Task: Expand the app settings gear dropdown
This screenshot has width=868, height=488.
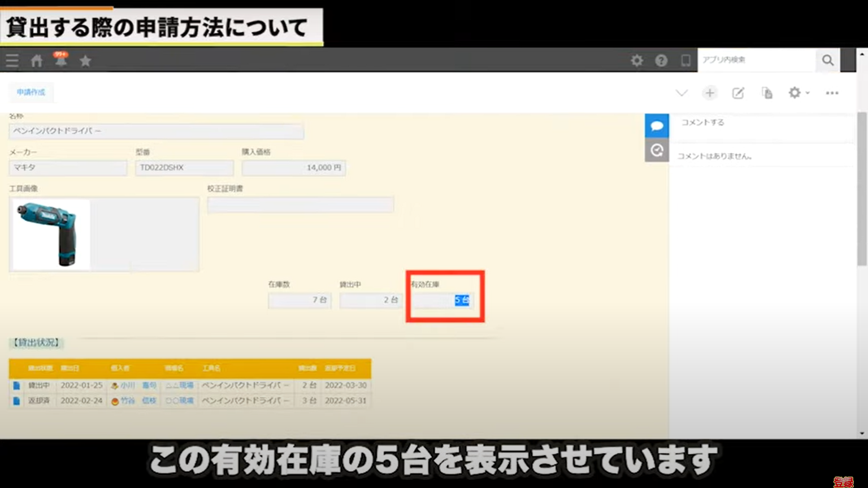Action: click(798, 93)
